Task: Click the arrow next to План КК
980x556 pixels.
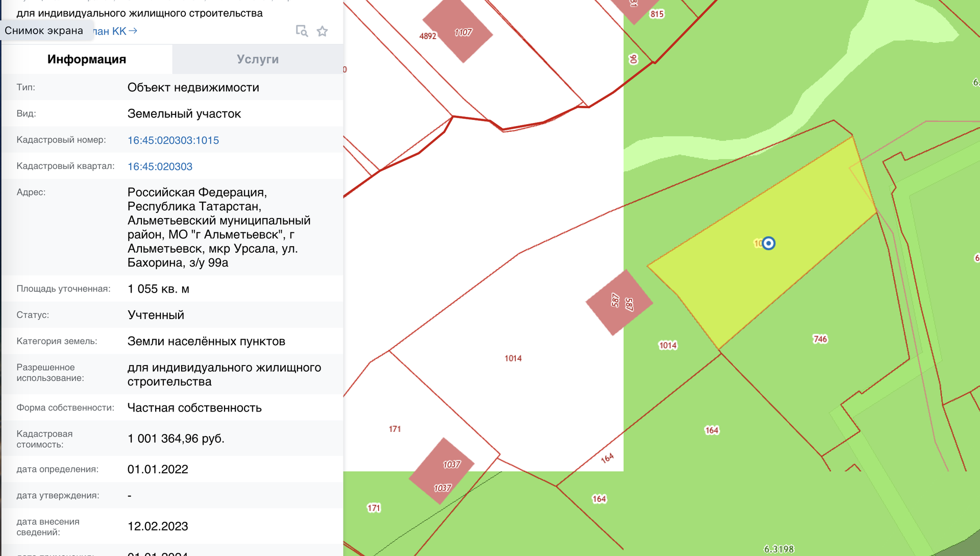Action: pyautogui.click(x=133, y=31)
